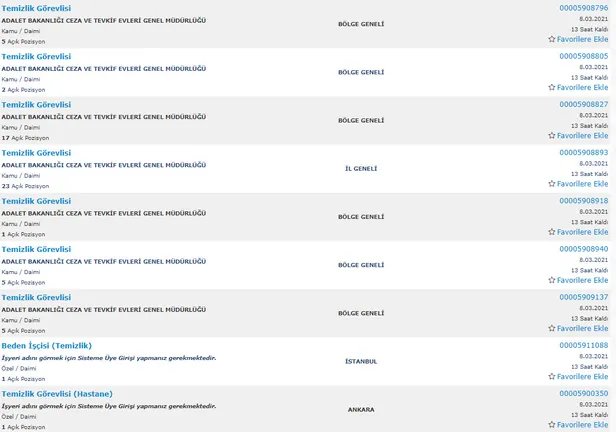Open the İL GENELİ Temizlik Görevlisi title

pos(36,153)
